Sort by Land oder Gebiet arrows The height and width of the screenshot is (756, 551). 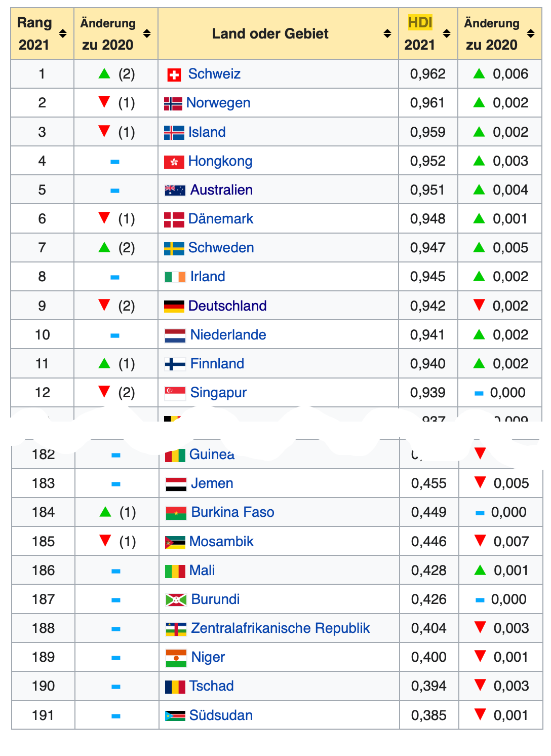tap(387, 34)
